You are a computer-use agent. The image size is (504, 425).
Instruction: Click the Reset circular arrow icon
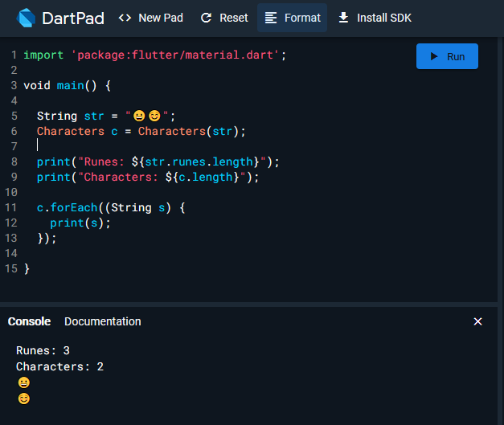[x=207, y=18]
